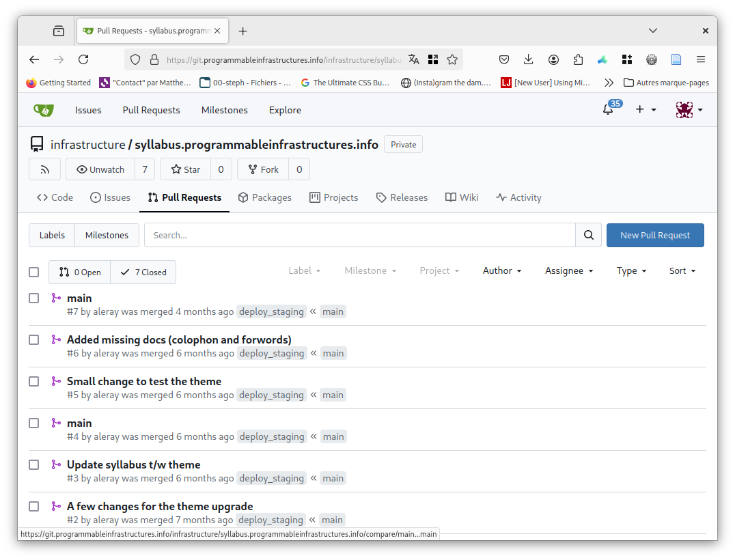This screenshot has width=735, height=560.
Task: Click the pull request search field
Action: pyautogui.click(x=360, y=235)
